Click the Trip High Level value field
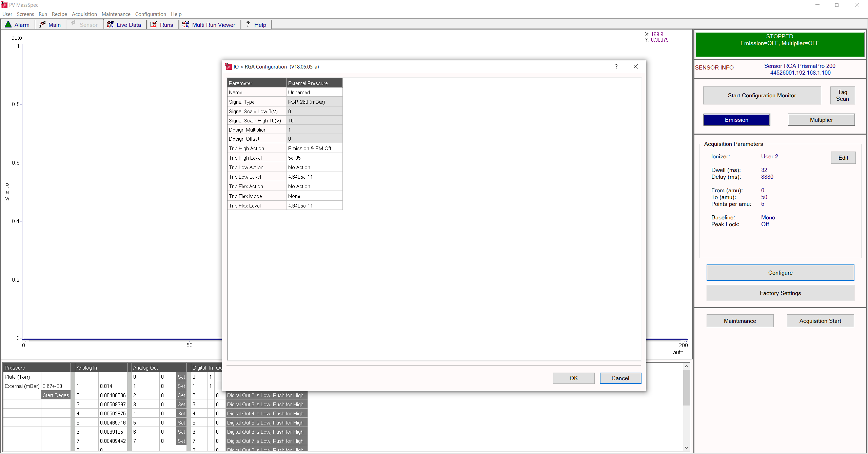Viewport: 868px width, 454px height. pyautogui.click(x=314, y=158)
